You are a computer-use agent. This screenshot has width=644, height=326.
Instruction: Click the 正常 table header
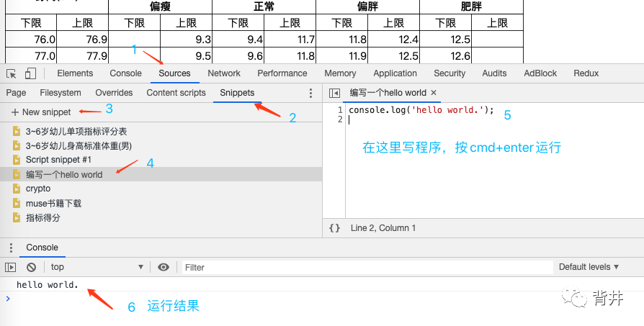(264, 6)
